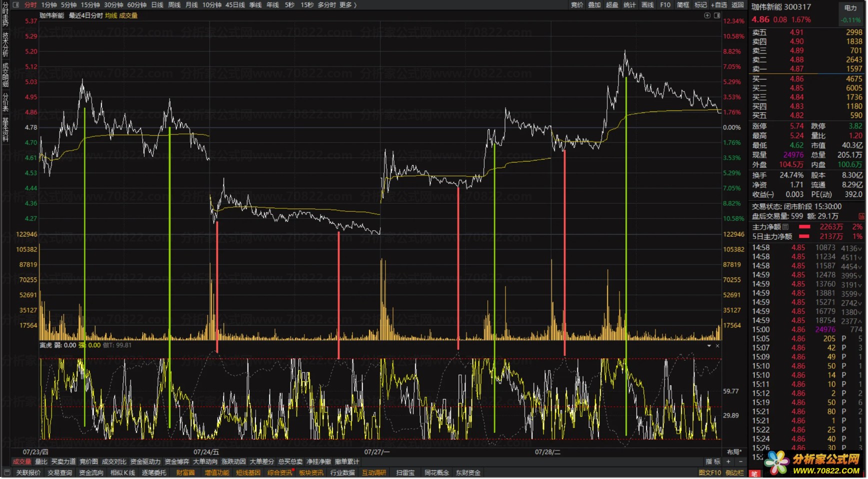Click the 卖一 4.87 order book row

coord(807,69)
